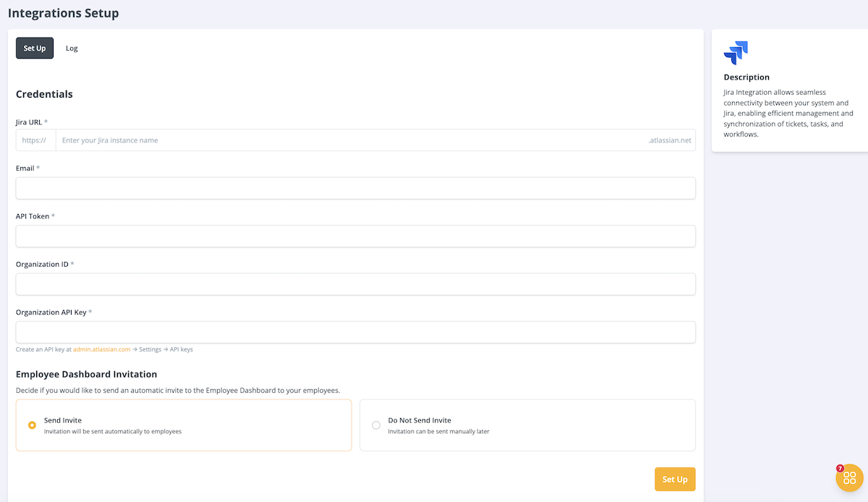Select the Do Not Send Invite option
The height and width of the screenshot is (502, 868).
376,425
